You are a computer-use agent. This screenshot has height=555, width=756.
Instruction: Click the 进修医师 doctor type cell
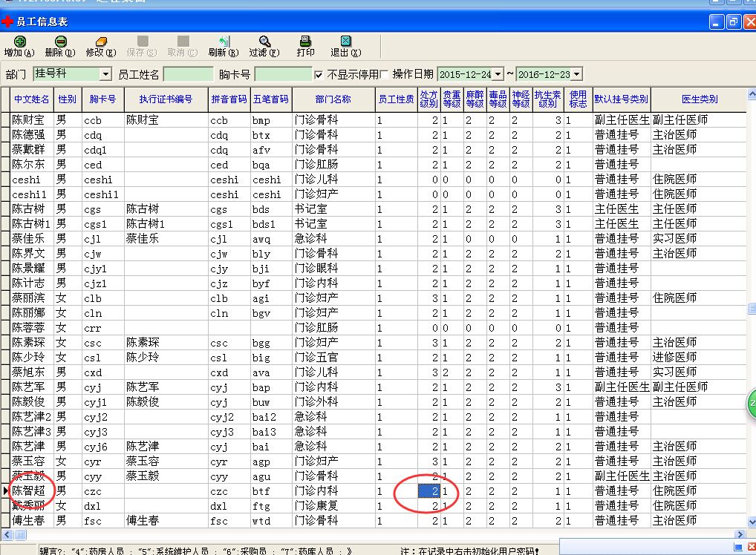click(x=699, y=358)
